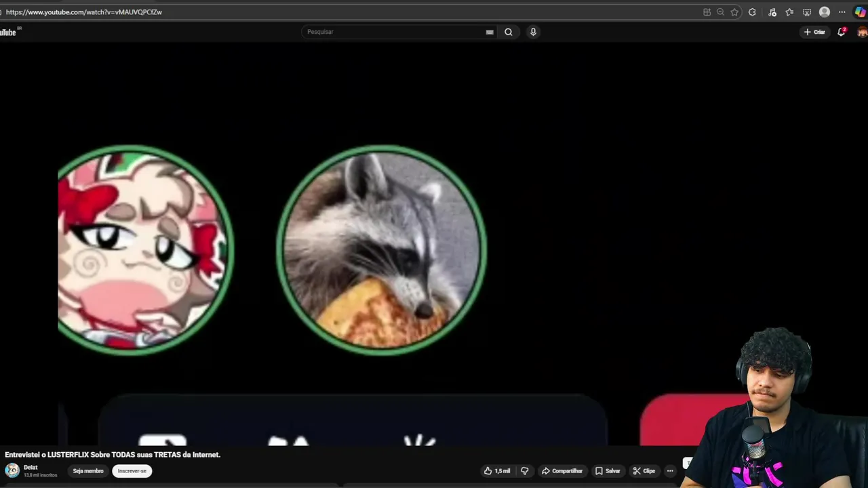Screen dimensions: 868x488
Task: Open the Copilot icon
Action: [860, 12]
